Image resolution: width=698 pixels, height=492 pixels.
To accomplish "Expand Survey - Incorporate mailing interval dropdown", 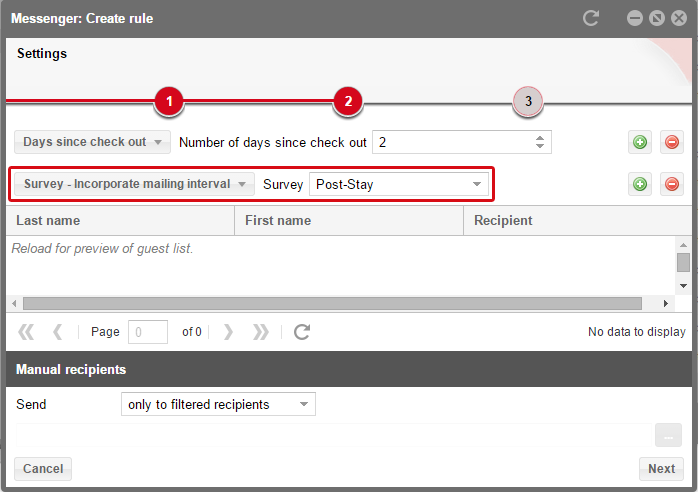I will coord(134,184).
